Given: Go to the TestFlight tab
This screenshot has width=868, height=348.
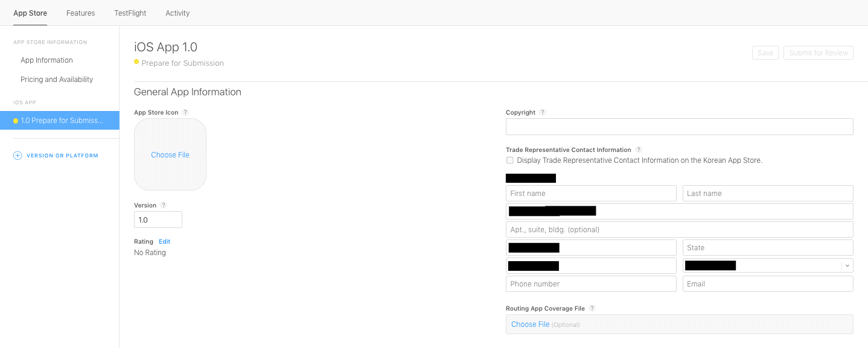Looking at the screenshot, I should (x=130, y=13).
